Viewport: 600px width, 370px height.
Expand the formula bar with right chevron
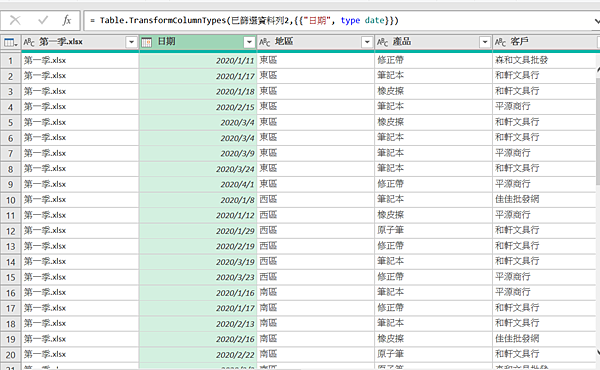(x=597, y=21)
